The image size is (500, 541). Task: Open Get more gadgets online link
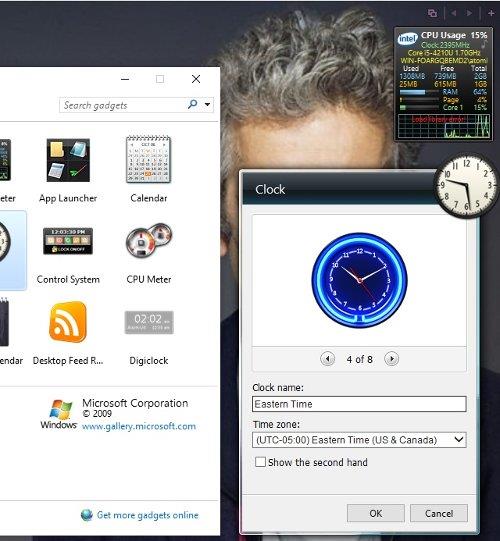[147, 515]
